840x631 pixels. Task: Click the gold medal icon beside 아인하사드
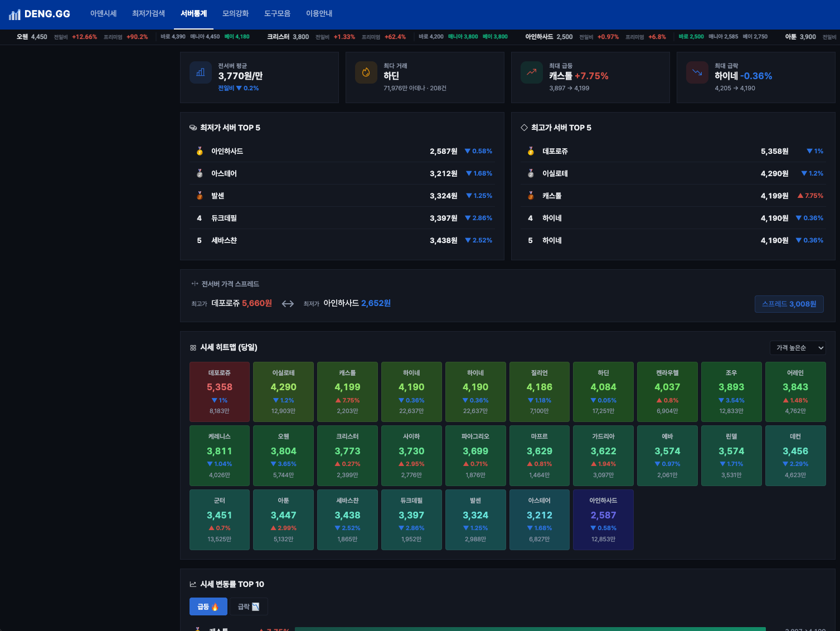pyautogui.click(x=200, y=151)
